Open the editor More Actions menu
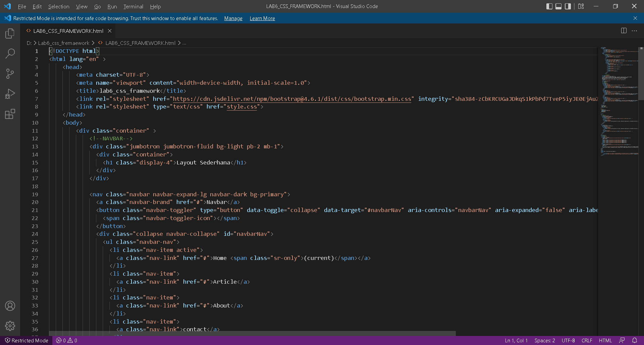This screenshot has height=345, width=644. 634,30
